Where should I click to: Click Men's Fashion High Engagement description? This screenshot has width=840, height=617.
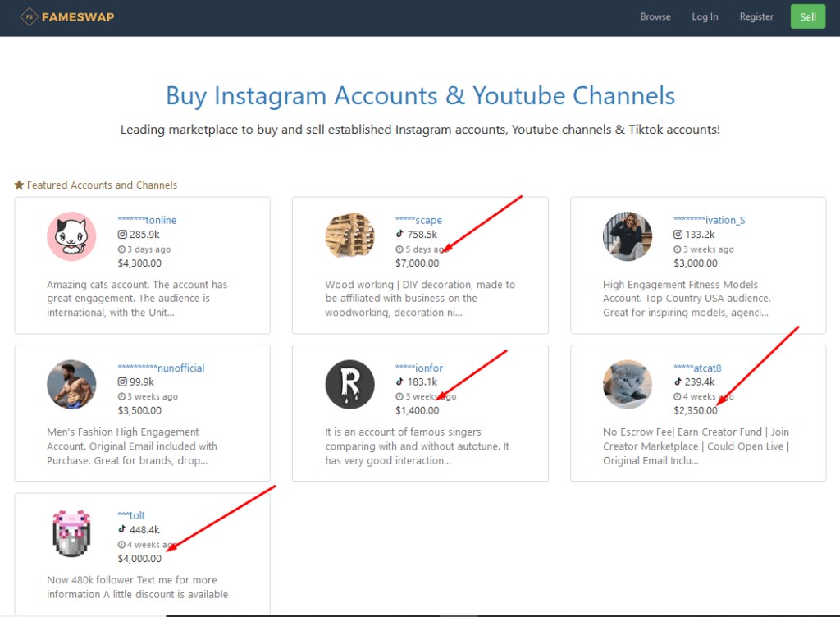pos(132,446)
